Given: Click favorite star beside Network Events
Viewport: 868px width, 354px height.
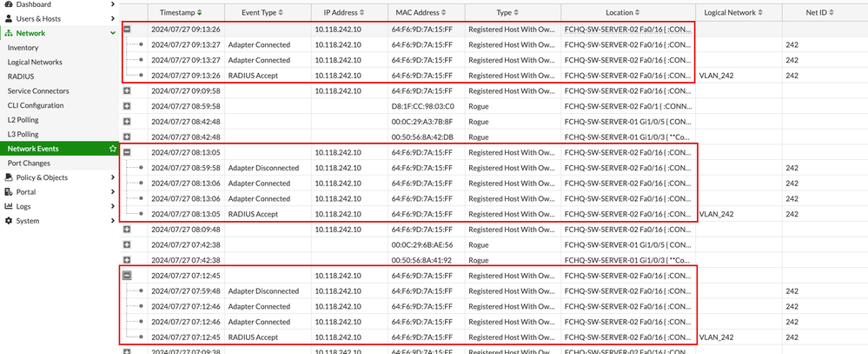Looking at the screenshot, I should point(113,149).
